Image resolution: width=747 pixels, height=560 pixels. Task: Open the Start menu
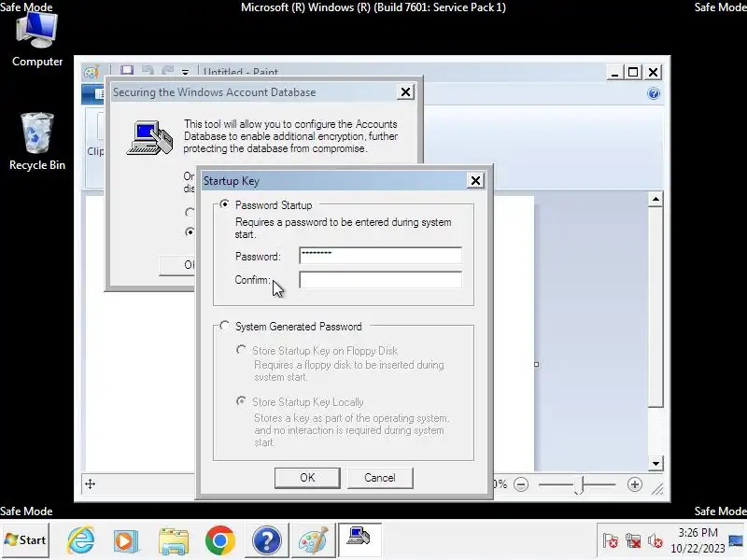(25, 540)
